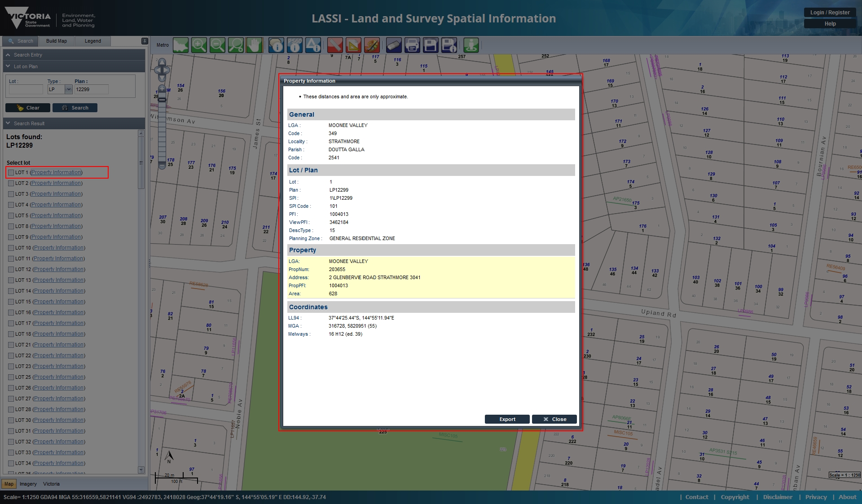
Task: Select the Imagery basemap tab
Action: [28, 484]
